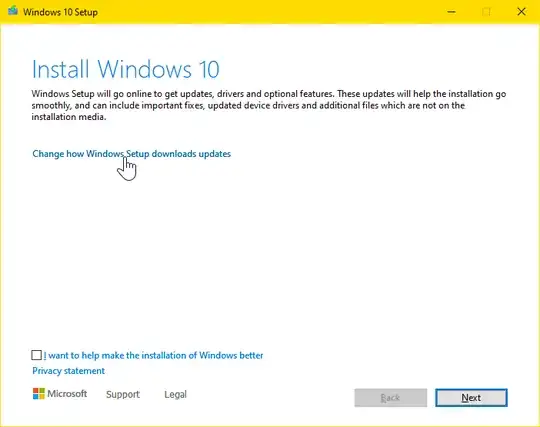Click the Microsoft logo

(x=60, y=394)
